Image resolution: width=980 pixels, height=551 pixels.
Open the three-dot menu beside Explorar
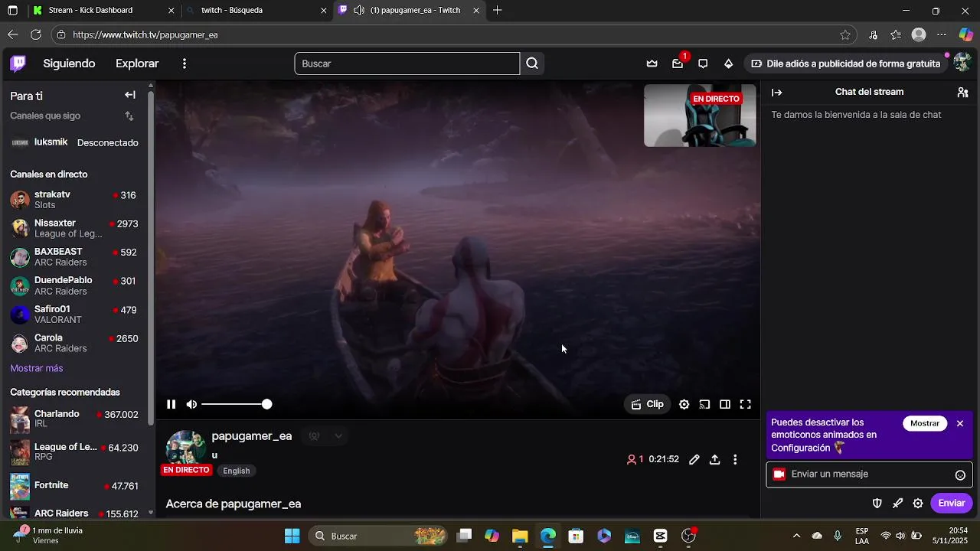pyautogui.click(x=185, y=64)
